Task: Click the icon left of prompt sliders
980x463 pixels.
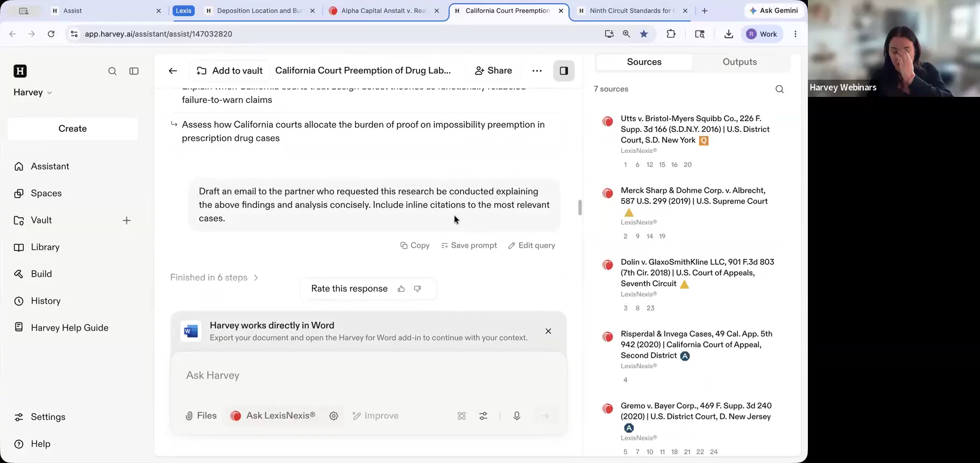Action: (x=461, y=416)
